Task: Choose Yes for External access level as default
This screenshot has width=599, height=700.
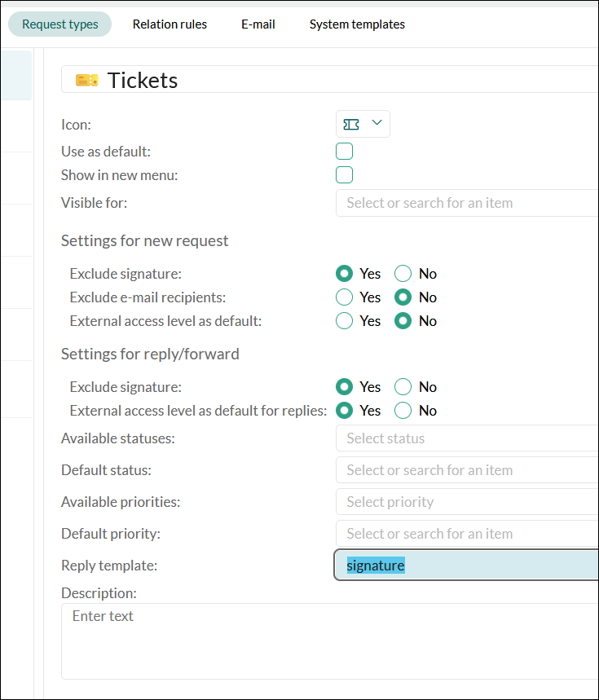Action: click(x=345, y=321)
